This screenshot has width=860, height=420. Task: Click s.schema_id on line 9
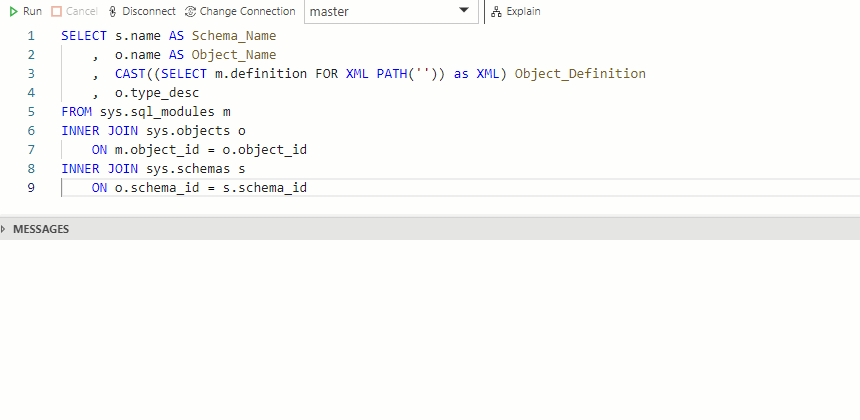264,188
